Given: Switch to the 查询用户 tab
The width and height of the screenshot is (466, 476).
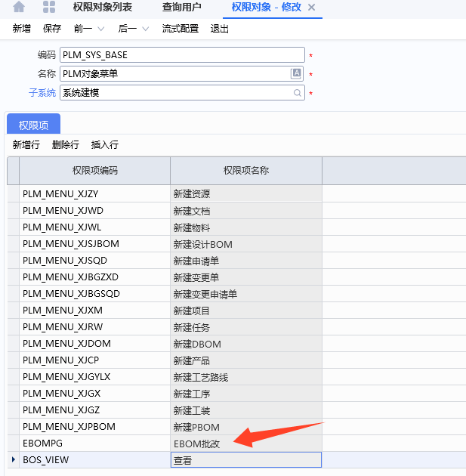Looking at the screenshot, I should coord(182,8).
